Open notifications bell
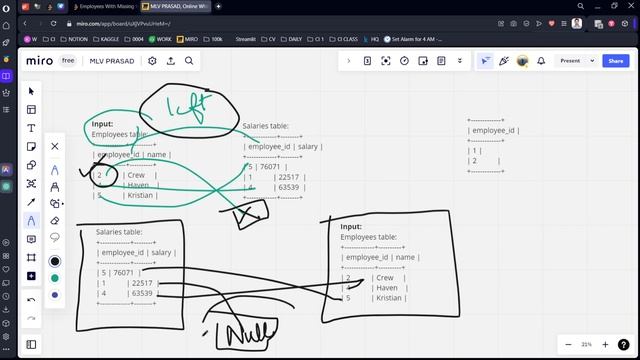 (541, 61)
